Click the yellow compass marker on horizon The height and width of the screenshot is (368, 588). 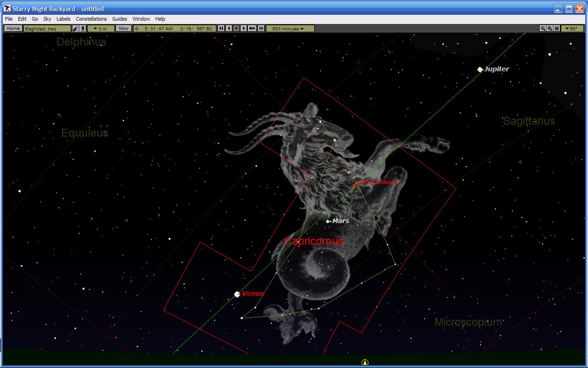tap(365, 362)
